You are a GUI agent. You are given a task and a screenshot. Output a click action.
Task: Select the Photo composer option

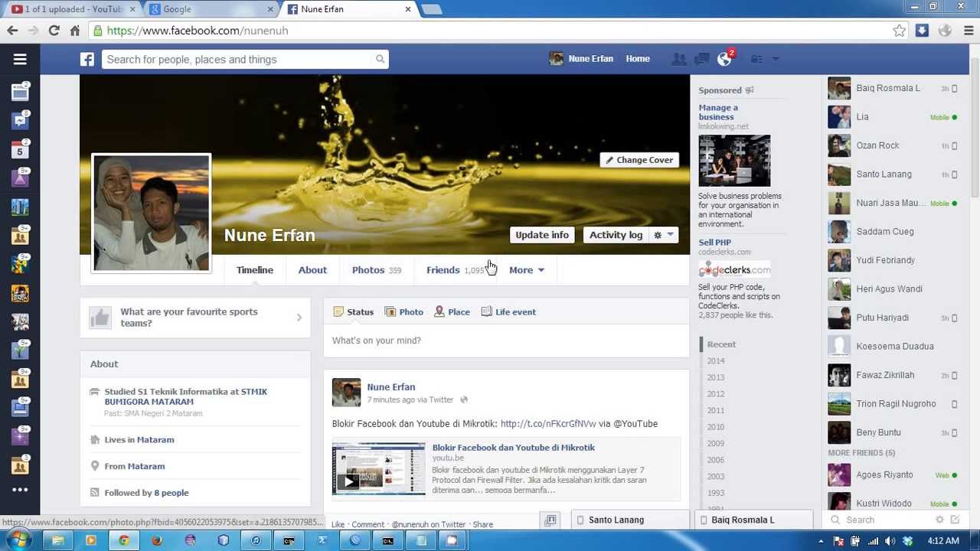coord(403,311)
